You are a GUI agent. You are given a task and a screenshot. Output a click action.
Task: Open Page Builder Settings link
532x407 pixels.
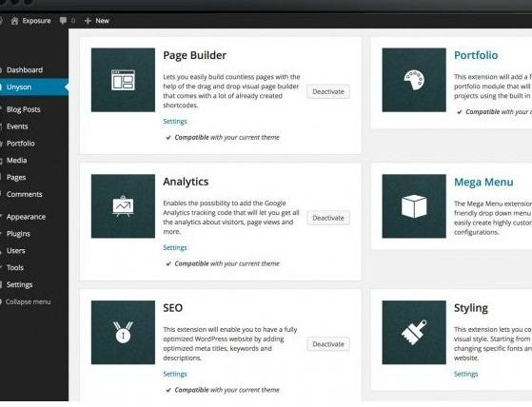[x=175, y=122]
